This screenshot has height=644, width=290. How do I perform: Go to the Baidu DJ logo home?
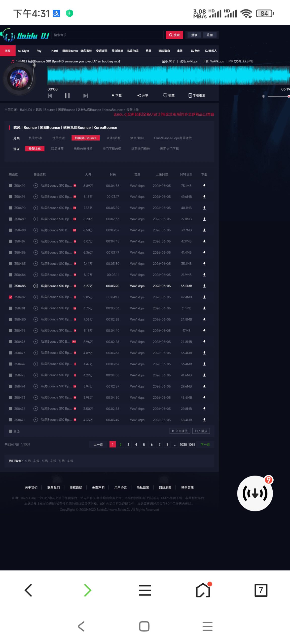[x=25, y=35]
